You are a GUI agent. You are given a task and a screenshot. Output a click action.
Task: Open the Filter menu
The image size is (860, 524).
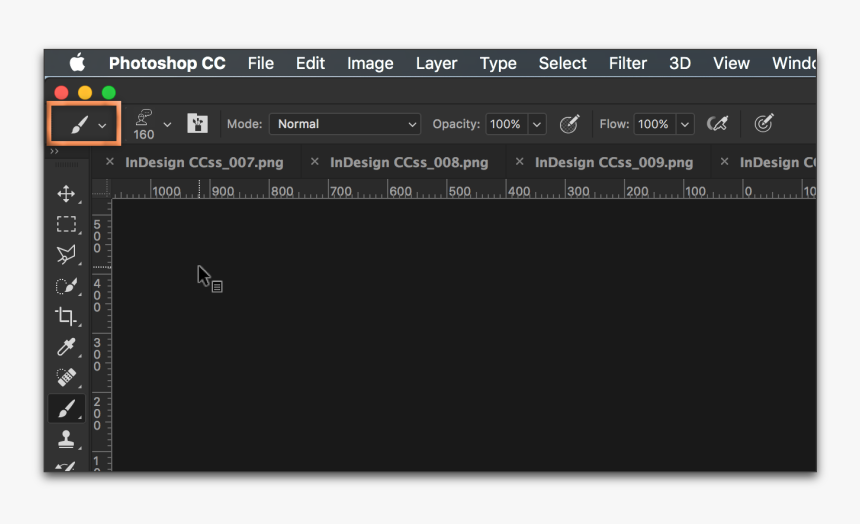(x=628, y=63)
